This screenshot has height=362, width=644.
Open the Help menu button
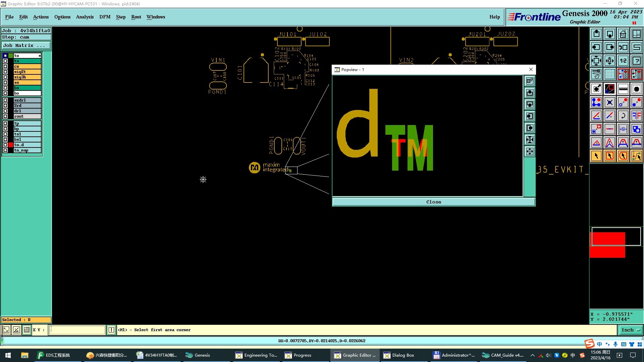[494, 17]
